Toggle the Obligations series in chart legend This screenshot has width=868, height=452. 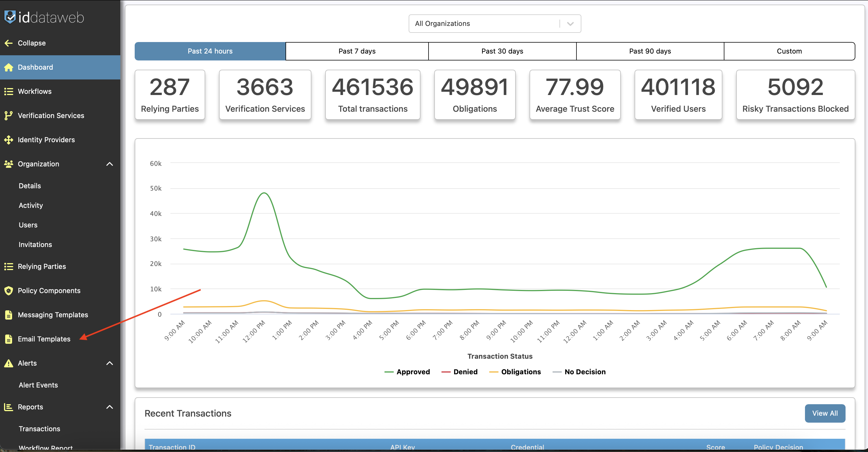pos(521,372)
